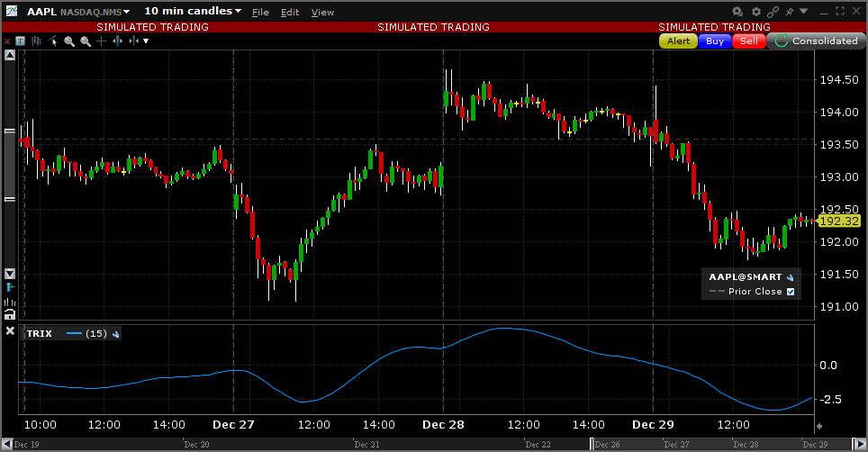Click the vertical price scale slider thumb

[x=9, y=166]
